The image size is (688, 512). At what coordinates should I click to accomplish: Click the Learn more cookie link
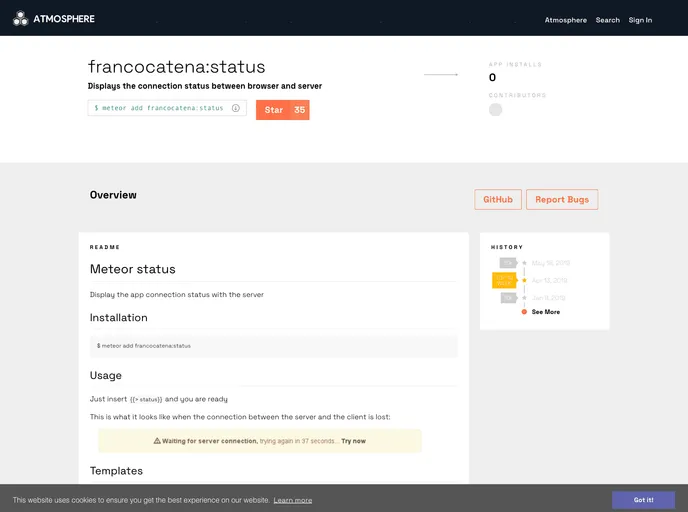tap(293, 500)
